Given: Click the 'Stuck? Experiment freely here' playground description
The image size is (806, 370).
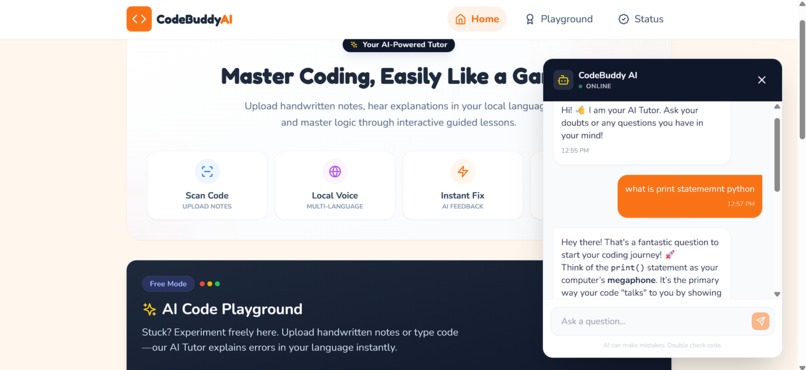Looking at the screenshot, I should (300, 340).
